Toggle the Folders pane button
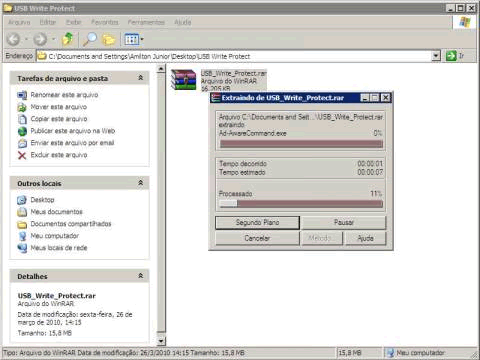This screenshot has width=480, height=360. tap(109, 39)
